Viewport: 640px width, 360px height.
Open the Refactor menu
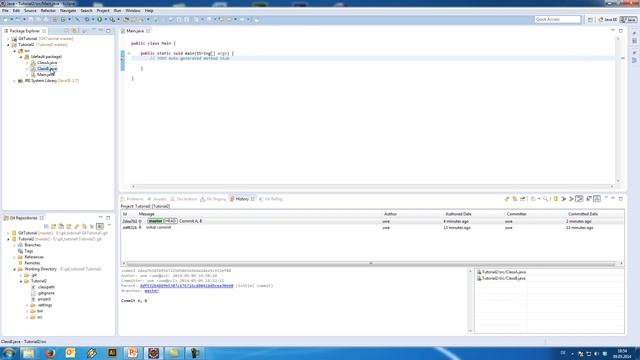48,11
